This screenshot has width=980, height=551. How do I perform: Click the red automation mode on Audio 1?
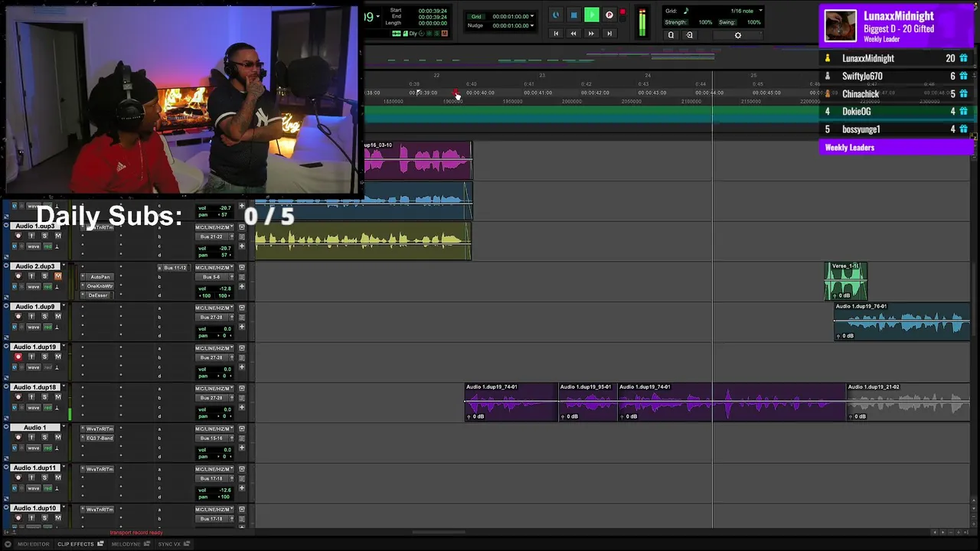(47, 448)
